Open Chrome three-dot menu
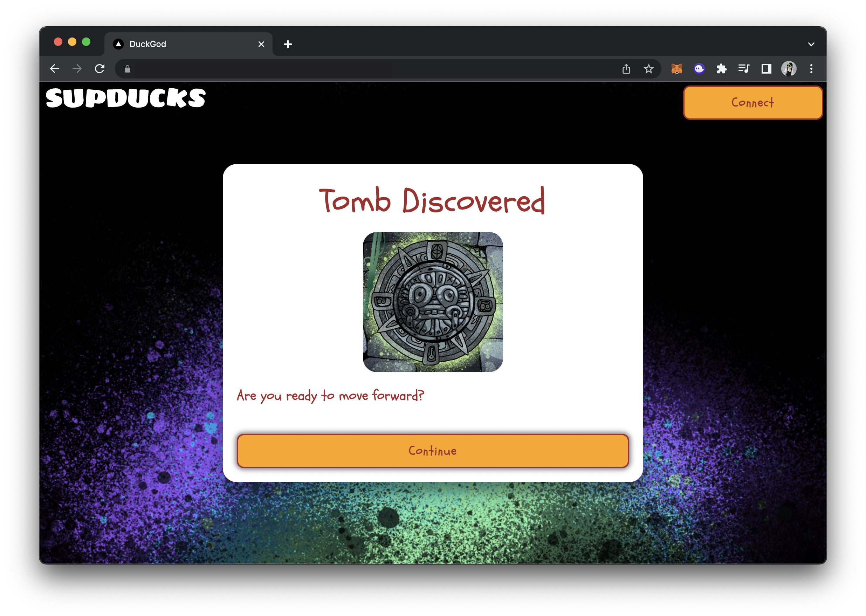This screenshot has height=616, width=866. [811, 69]
